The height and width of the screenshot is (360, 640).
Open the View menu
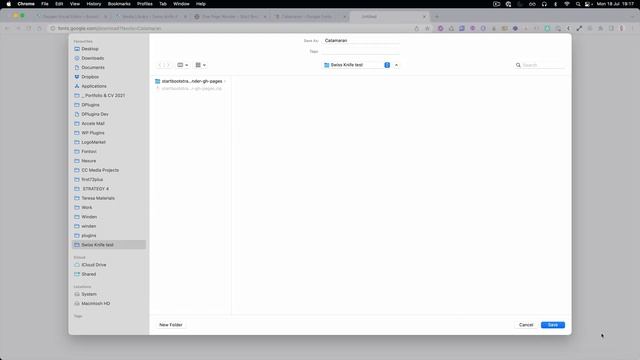(75, 4)
